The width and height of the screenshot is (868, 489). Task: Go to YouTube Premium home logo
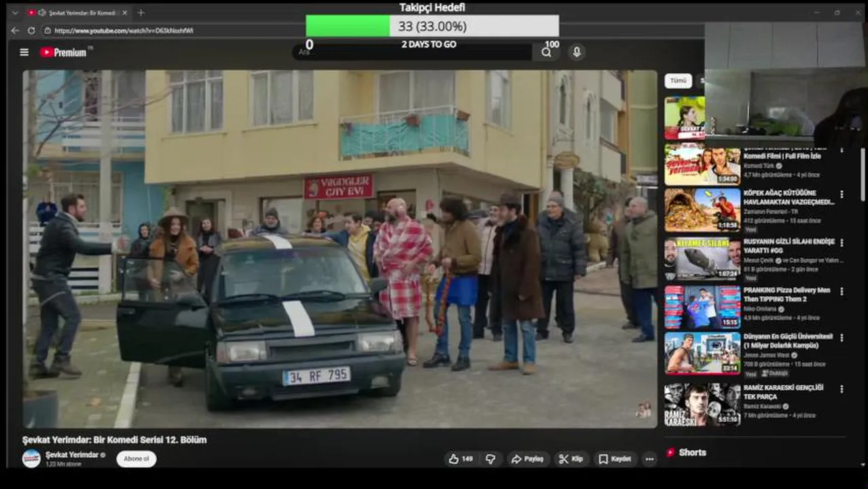point(64,52)
